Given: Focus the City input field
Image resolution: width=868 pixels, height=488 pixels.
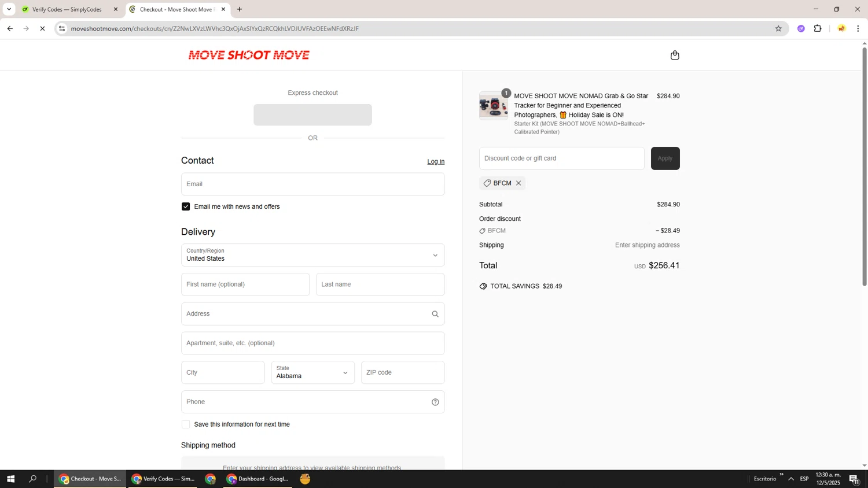Looking at the screenshot, I should pos(223,372).
